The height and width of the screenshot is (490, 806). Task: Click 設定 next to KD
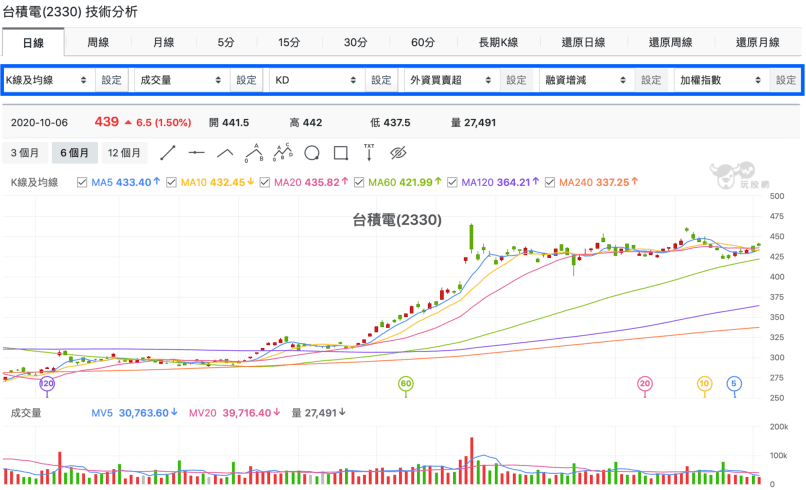pyautogui.click(x=381, y=80)
